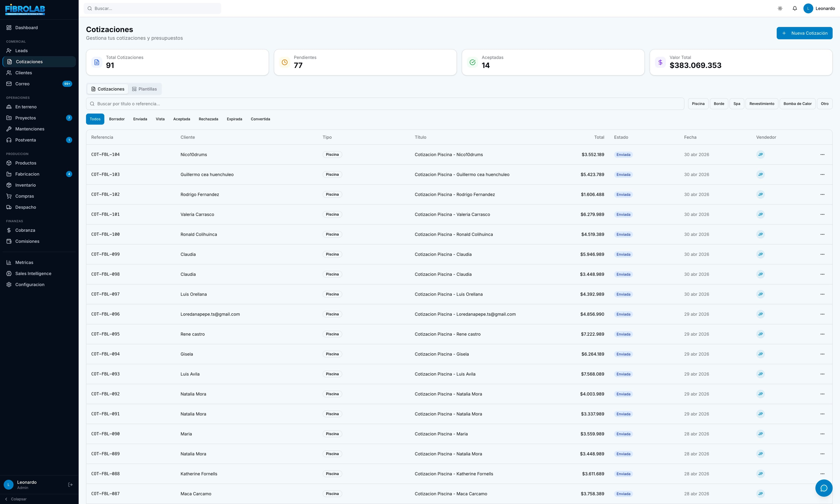
Task: Open Fabricacion in the sidebar
Action: coord(39,174)
